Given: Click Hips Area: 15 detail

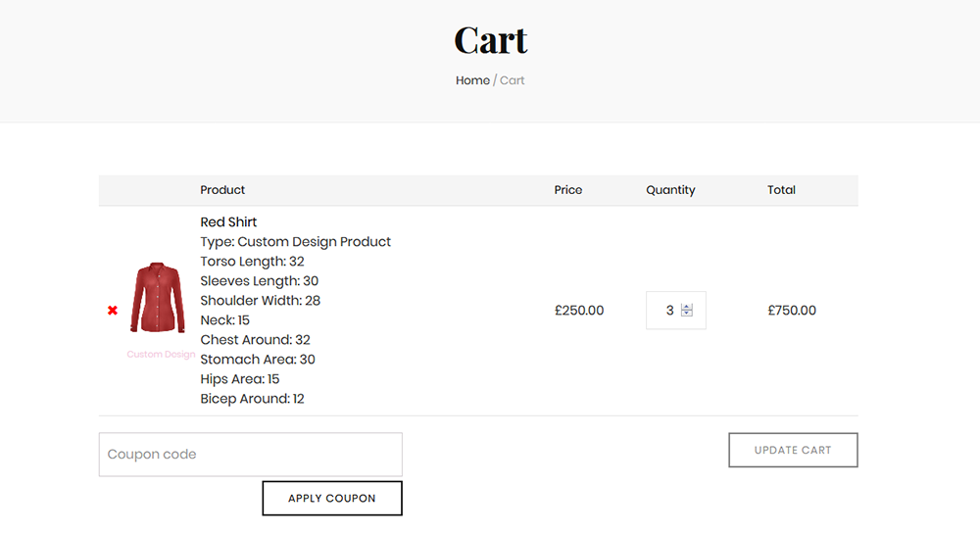Looking at the screenshot, I should pyautogui.click(x=240, y=379).
